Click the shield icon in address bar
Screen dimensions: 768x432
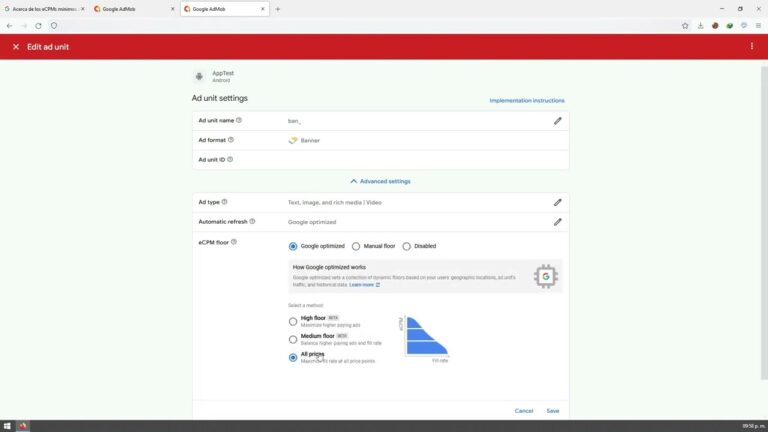point(54,25)
